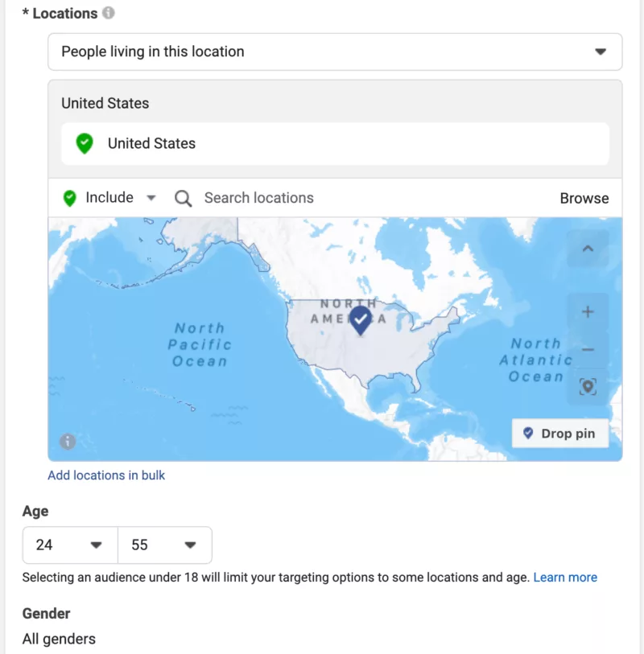Viewport: 644px width, 654px height.
Task: Click the green Include marker icon
Action: coord(71,198)
